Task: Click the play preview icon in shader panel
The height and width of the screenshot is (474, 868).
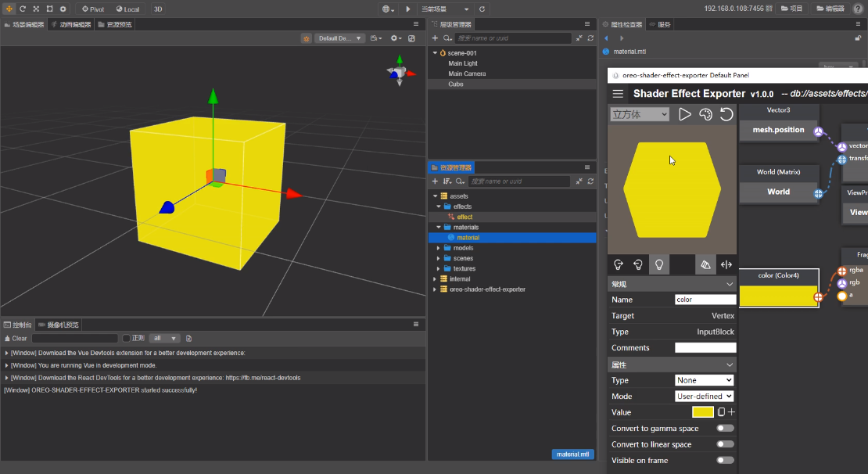Action: coord(685,115)
